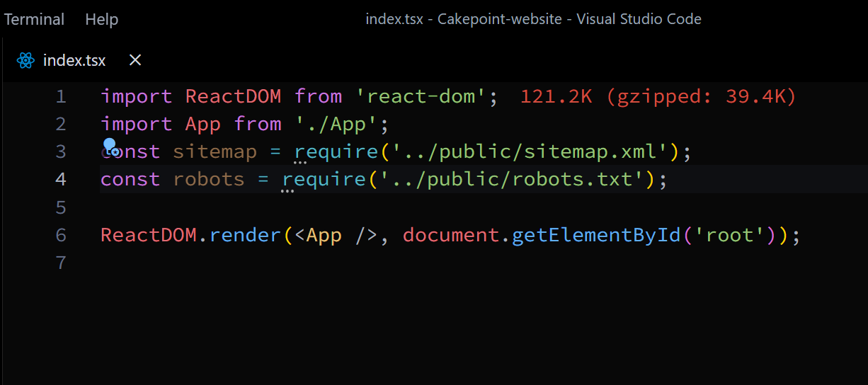Click line number 5 in the gutter
Viewport: 868px width, 385px height.
coord(61,207)
